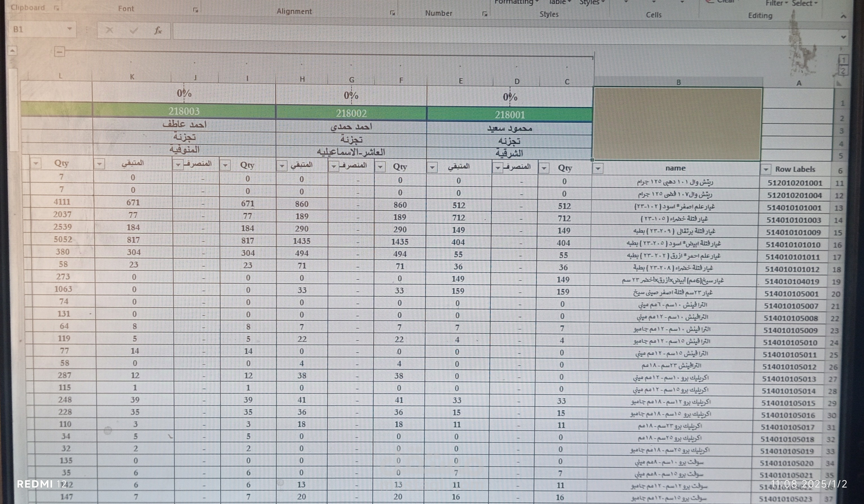
Task: Select the cell العاشر-الاسماعيليه
Action: [x=351, y=152]
